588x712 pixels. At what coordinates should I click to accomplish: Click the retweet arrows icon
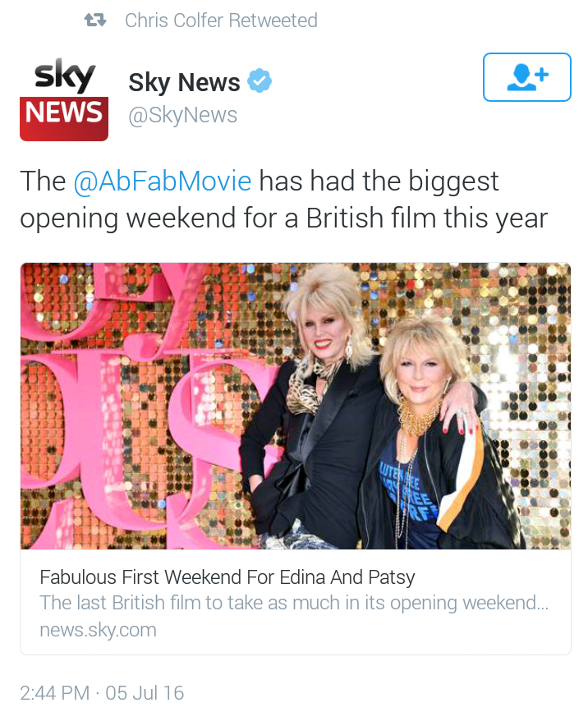tap(95, 20)
